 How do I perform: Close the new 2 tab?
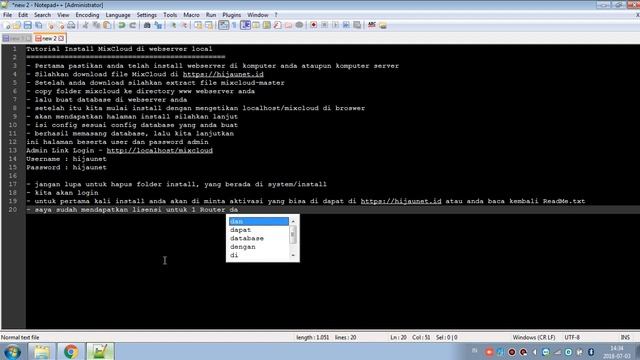[61, 38]
